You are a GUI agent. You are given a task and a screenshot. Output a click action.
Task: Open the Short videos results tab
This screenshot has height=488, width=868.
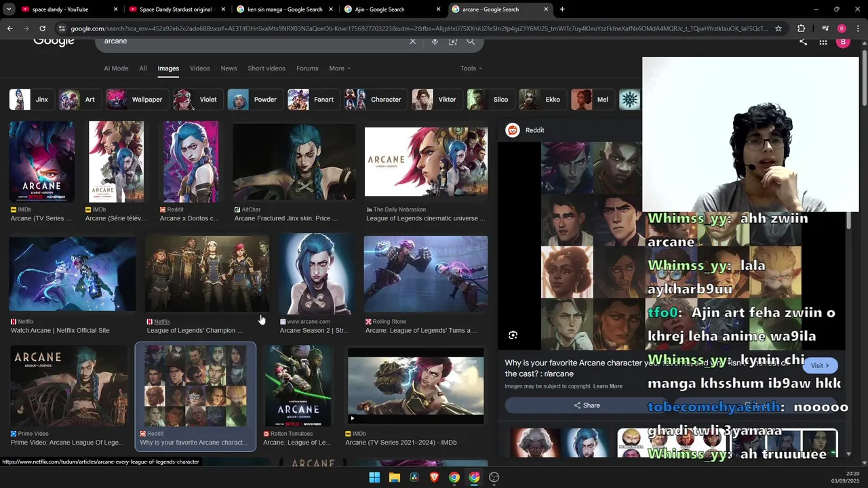click(267, 68)
